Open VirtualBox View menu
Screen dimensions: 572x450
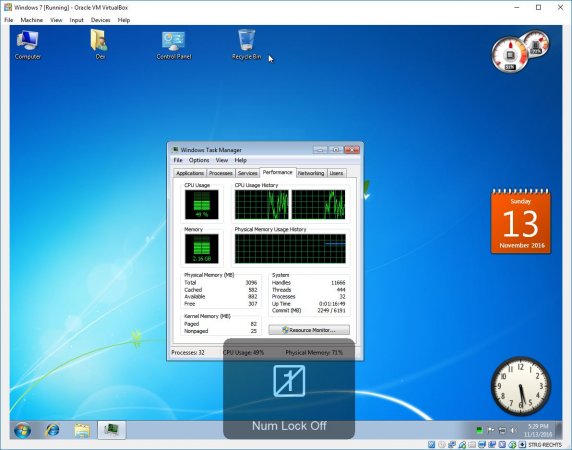56,20
